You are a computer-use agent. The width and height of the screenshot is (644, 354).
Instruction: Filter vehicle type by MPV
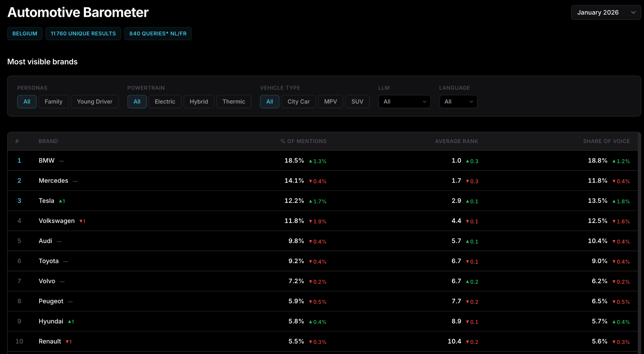(330, 101)
